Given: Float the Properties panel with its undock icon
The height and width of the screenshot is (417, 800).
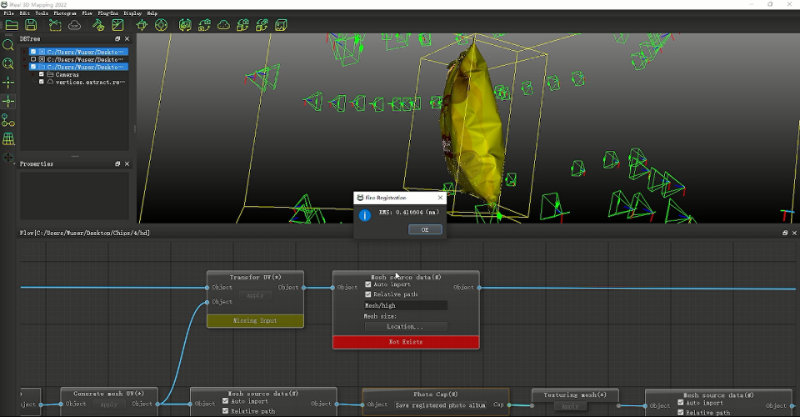Looking at the screenshot, I should pos(117,164).
